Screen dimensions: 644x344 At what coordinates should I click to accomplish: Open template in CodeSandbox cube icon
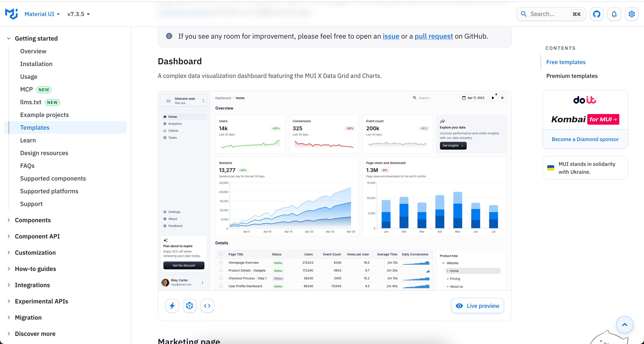(189, 306)
